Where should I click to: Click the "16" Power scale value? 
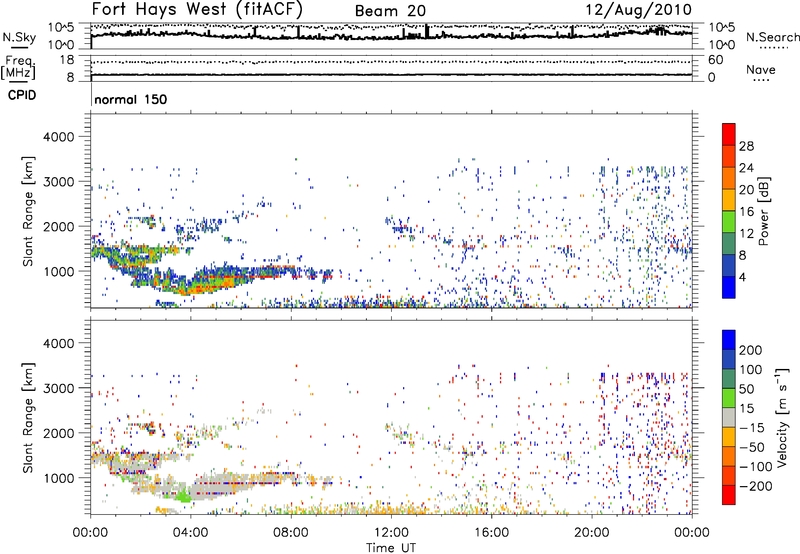(746, 212)
